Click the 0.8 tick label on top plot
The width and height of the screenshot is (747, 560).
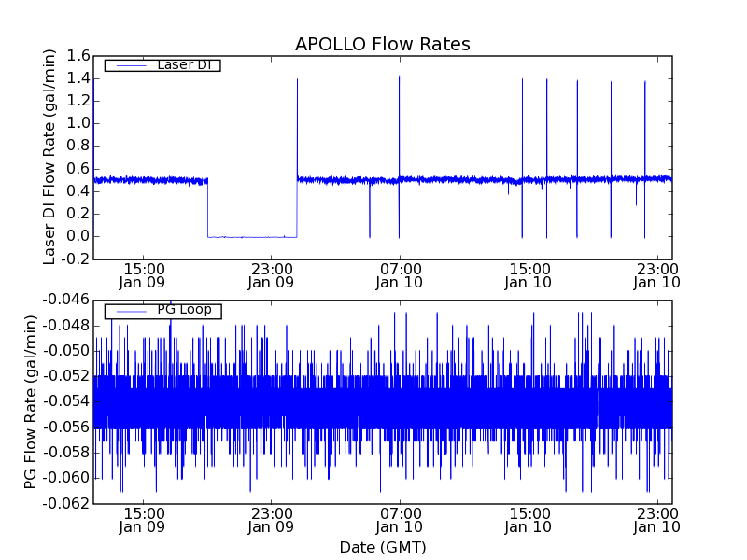(78, 146)
